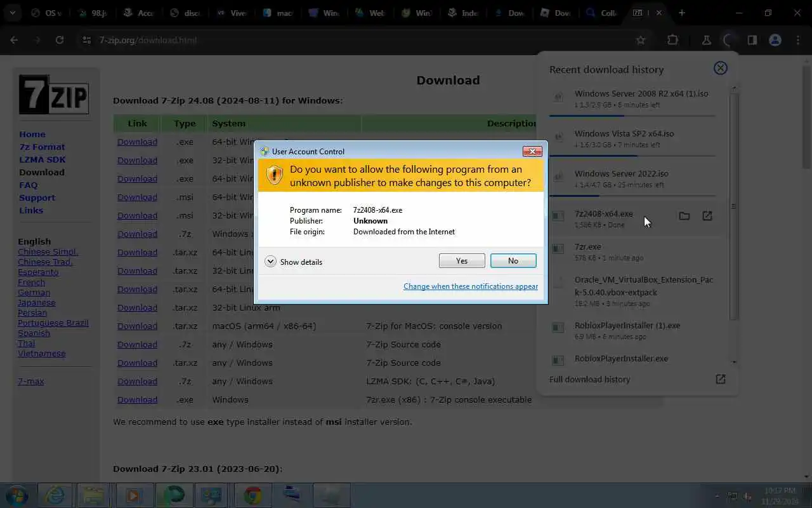
Task: Open the Windows Start button
Action: tap(17, 495)
